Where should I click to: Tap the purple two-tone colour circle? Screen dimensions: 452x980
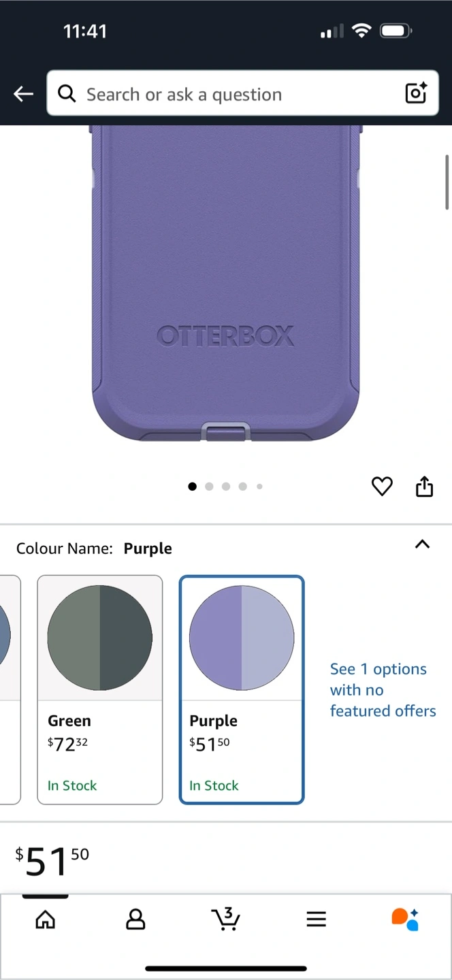(x=241, y=638)
